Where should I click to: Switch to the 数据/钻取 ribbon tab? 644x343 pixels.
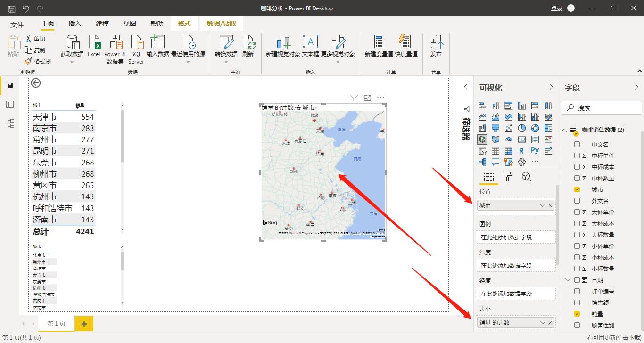[x=222, y=24]
